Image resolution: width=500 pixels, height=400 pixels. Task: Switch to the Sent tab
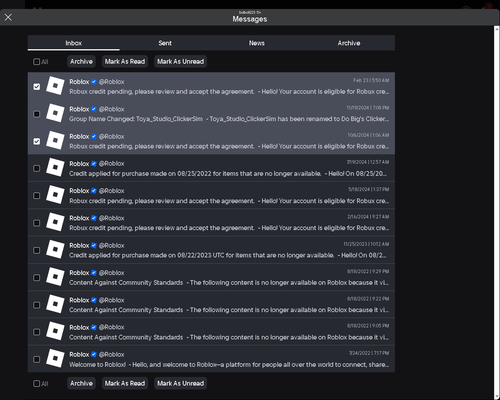(165, 43)
